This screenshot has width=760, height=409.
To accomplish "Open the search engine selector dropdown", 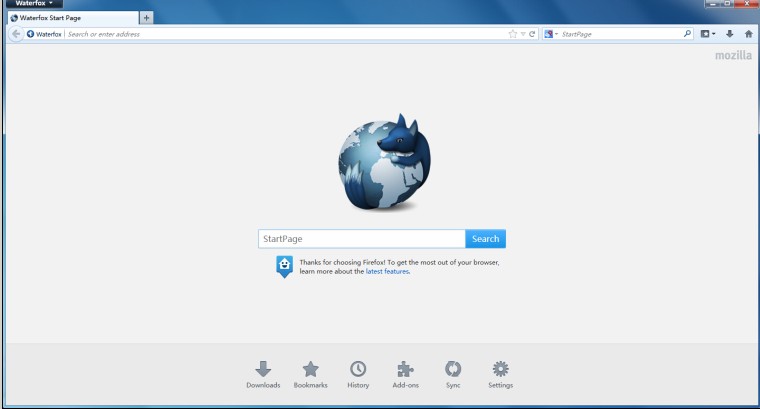I will (x=551, y=34).
